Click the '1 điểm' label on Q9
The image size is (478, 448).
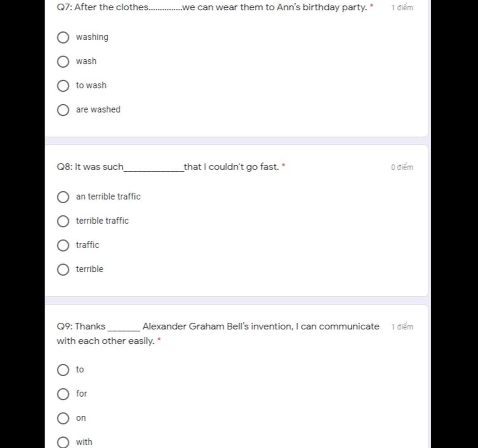tap(402, 327)
